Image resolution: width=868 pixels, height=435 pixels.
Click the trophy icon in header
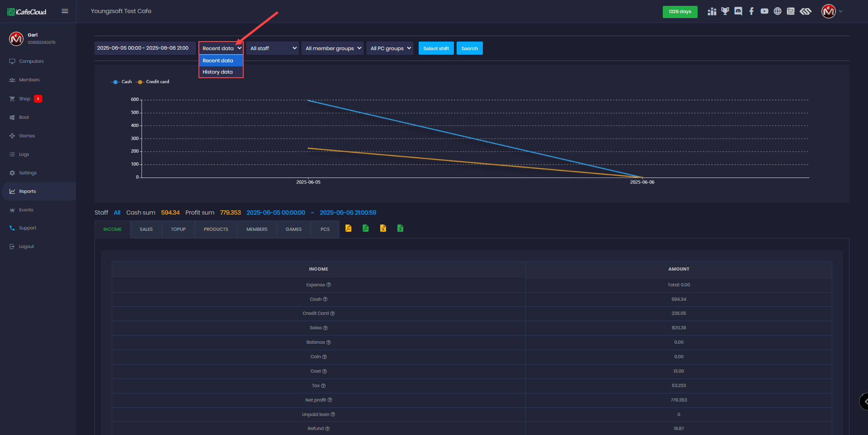click(725, 11)
